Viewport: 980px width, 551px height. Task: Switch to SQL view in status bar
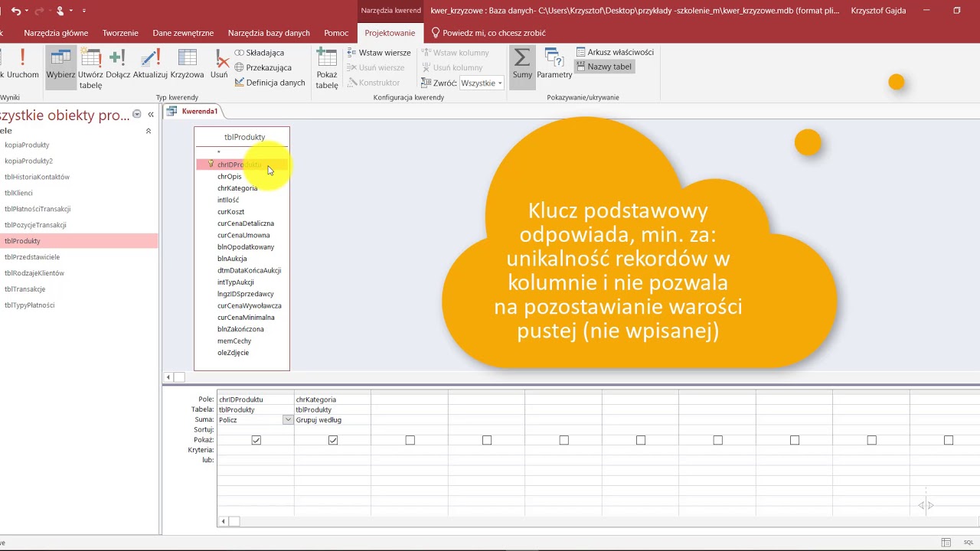[x=969, y=543]
